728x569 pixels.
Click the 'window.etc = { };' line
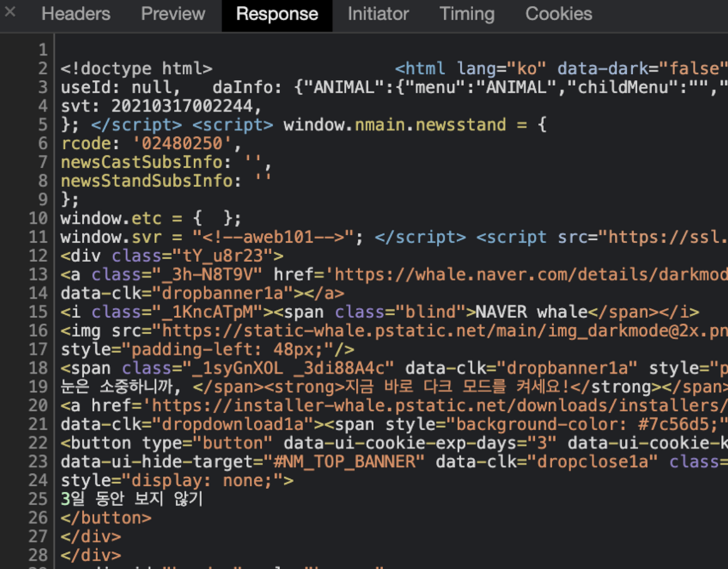pyautogui.click(x=151, y=219)
